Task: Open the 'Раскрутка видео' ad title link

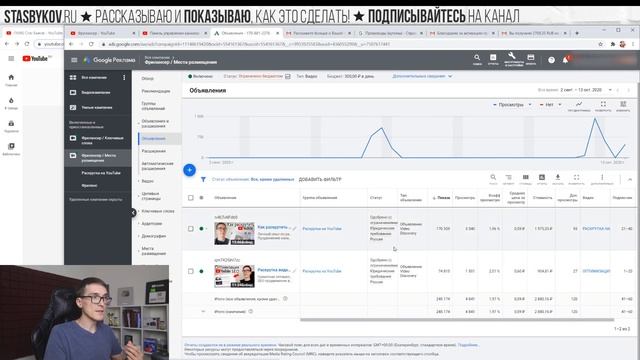Action: (273, 269)
